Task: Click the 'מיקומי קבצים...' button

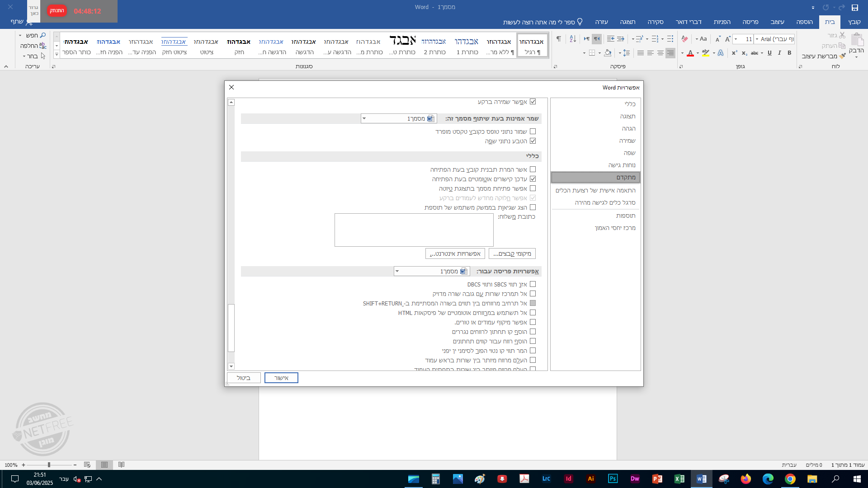Action: (x=512, y=253)
